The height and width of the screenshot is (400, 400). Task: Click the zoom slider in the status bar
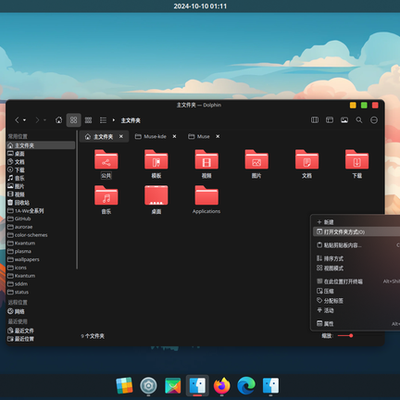tap(345, 336)
